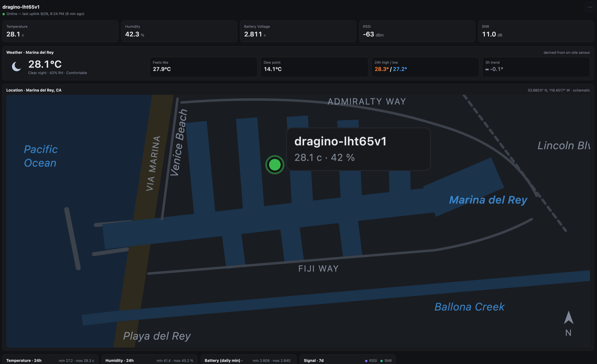597x364 pixels.
Task: Click the VIA MARINA street label
Action: [x=153, y=164]
